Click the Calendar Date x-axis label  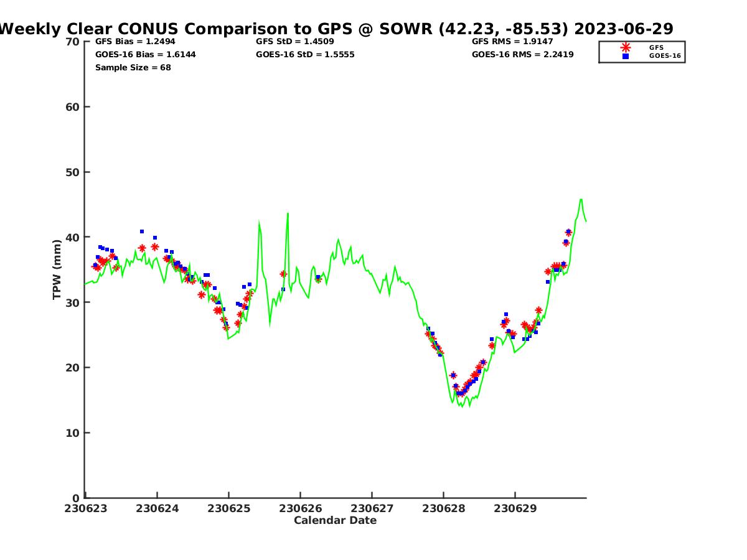click(335, 521)
